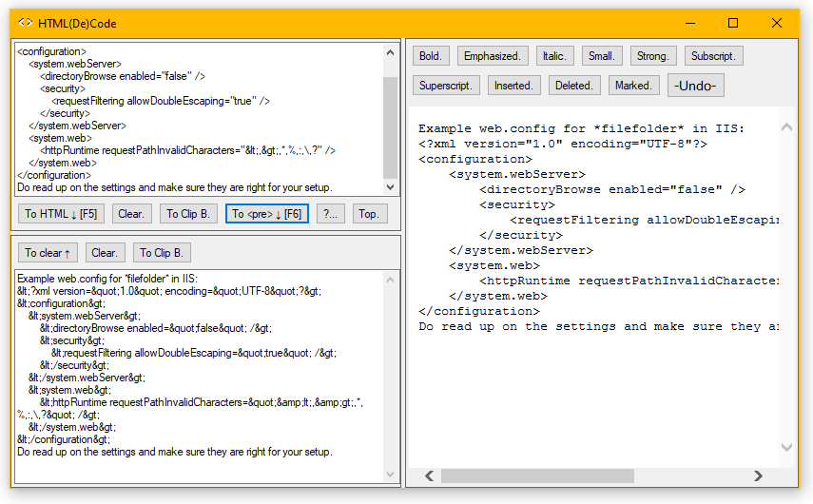Apply Superscript. formatting tag
The image size is (813, 504).
[x=446, y=86]
